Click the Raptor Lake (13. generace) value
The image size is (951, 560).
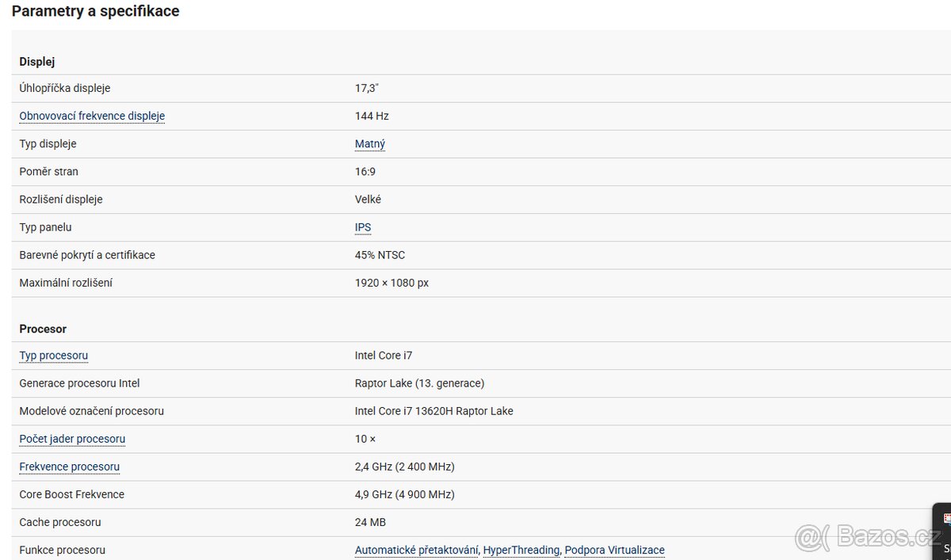pos(420,383)
